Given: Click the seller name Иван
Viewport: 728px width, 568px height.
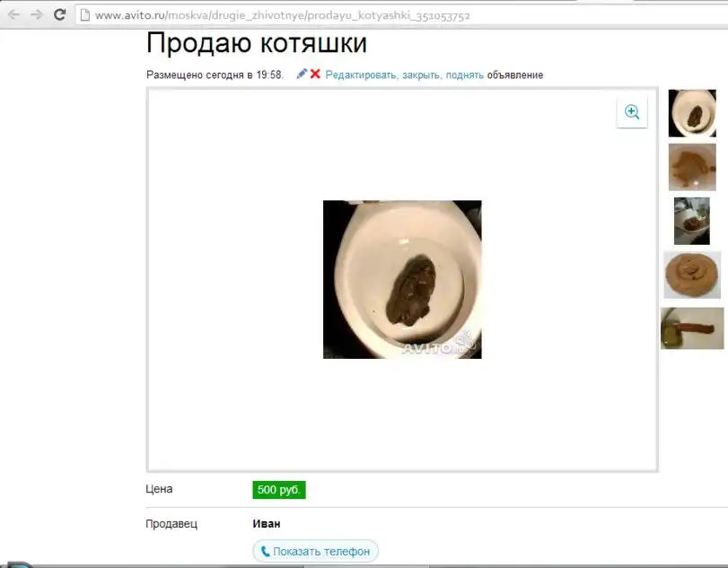Looking at the screenshot, I should point(267,524).
